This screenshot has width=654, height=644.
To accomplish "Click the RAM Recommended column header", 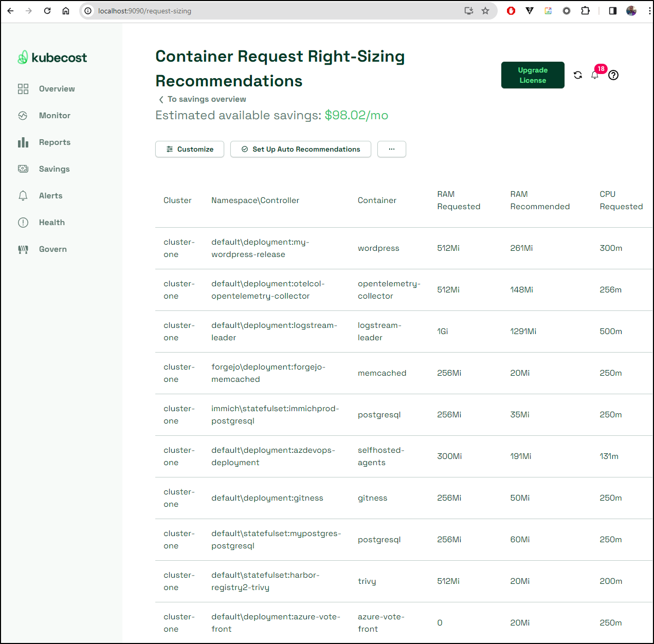I will (540, 200).
